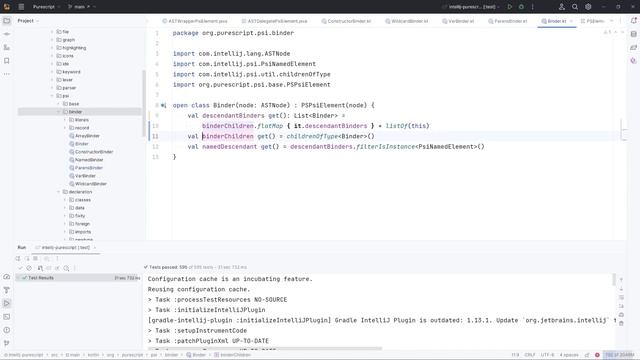Close the Binder.kt editor tab

pyautogui.click(x=571, y=21)
